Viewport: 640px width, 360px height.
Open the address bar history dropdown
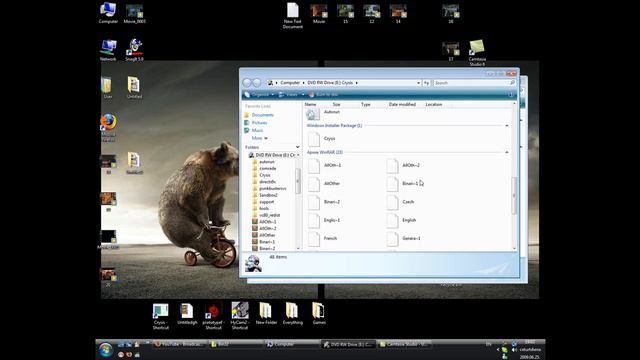418,83
